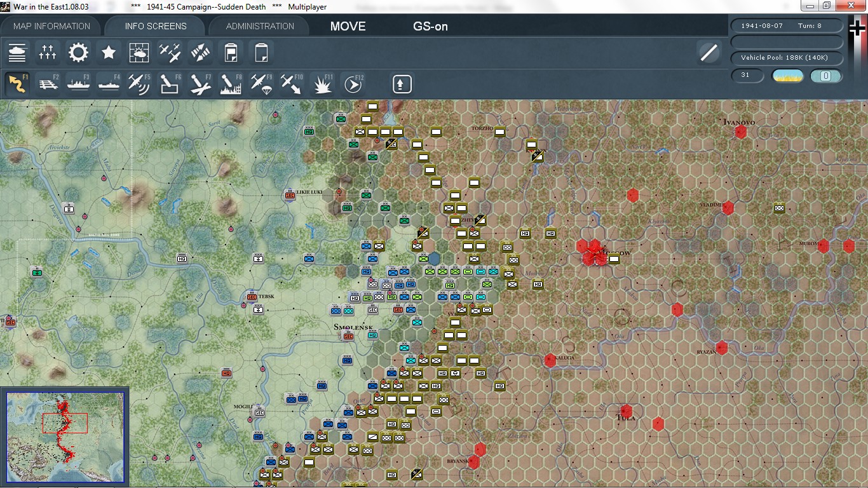Screen dimensions: 868x488
Task: Select the red SEC unit at Vitebsk
Action: (252, 297)
